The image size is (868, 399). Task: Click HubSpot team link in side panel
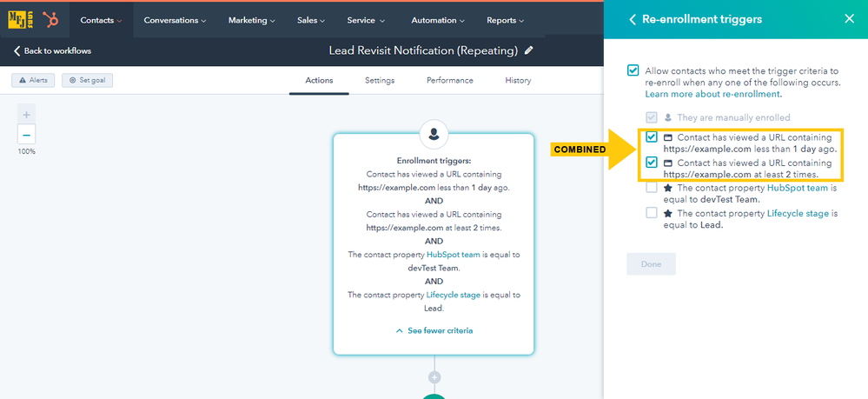point(797,188)
